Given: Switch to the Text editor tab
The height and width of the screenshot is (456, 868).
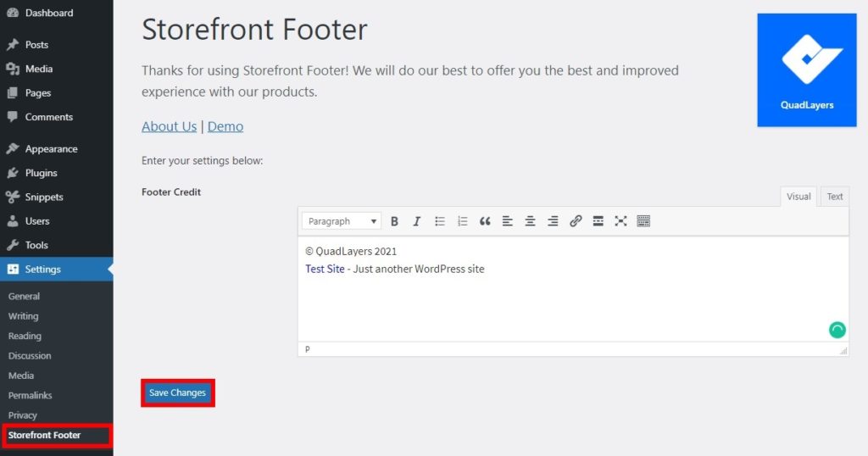Looking at the screenshot, I should click(835, 197).
